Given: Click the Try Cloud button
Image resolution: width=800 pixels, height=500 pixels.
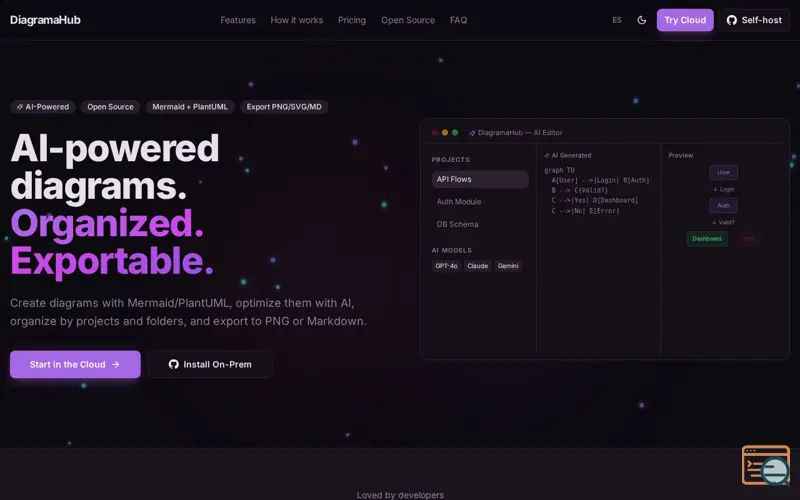Looking at the screenshot, I should click(x=685, y=20).
